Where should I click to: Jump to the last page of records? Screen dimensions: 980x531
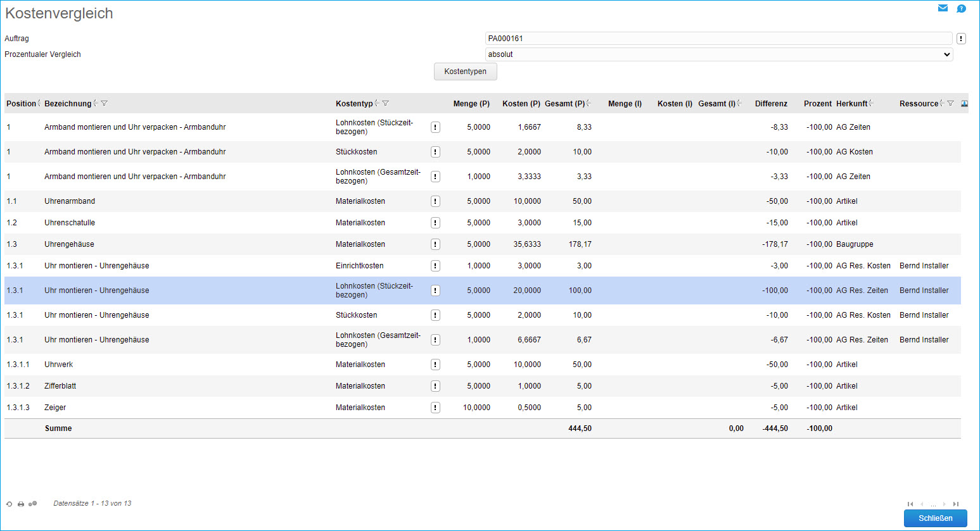956,504
